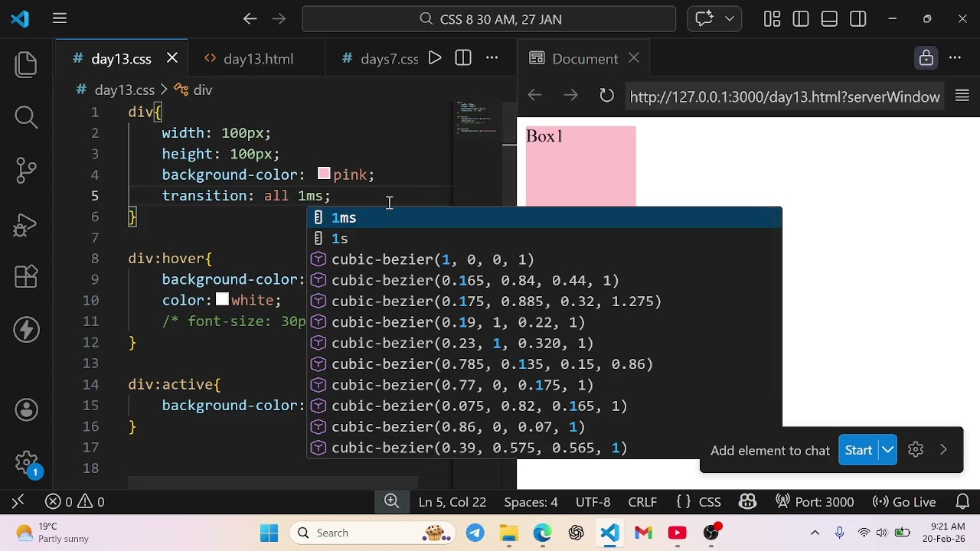Expand the Start button dropdown arrow
The image size is (980, 551).
point(887,451)
